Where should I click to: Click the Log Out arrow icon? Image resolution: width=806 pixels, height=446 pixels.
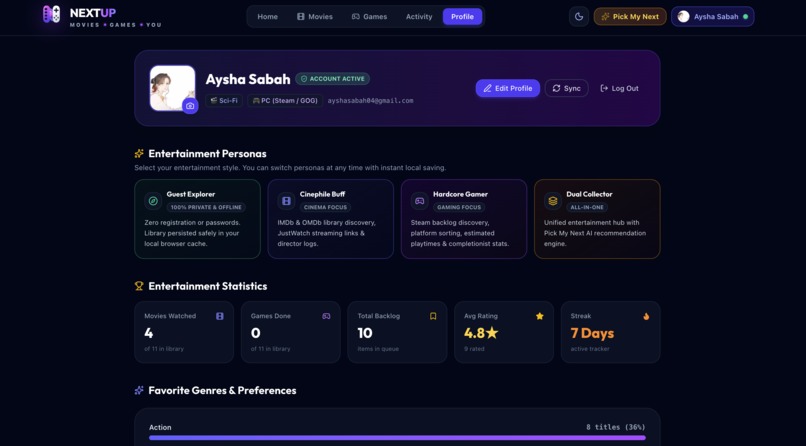tap(604, 88)
